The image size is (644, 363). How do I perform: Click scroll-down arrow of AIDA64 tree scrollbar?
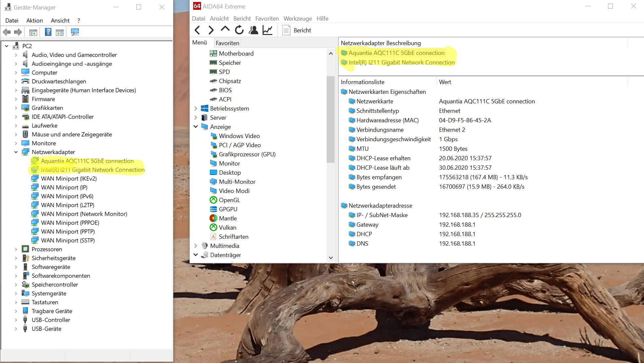click(x=331, y=258)
